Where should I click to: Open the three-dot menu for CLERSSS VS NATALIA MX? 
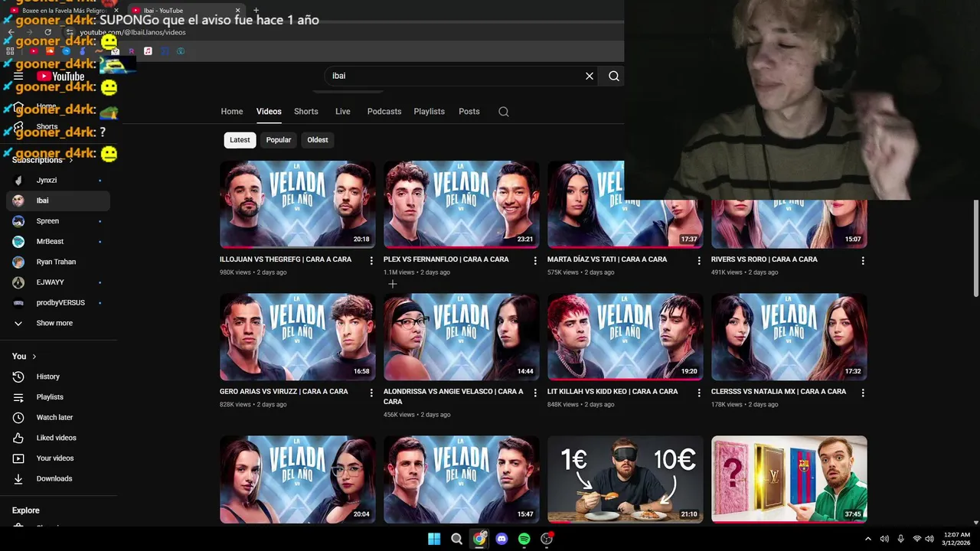(x=863, y=393)
